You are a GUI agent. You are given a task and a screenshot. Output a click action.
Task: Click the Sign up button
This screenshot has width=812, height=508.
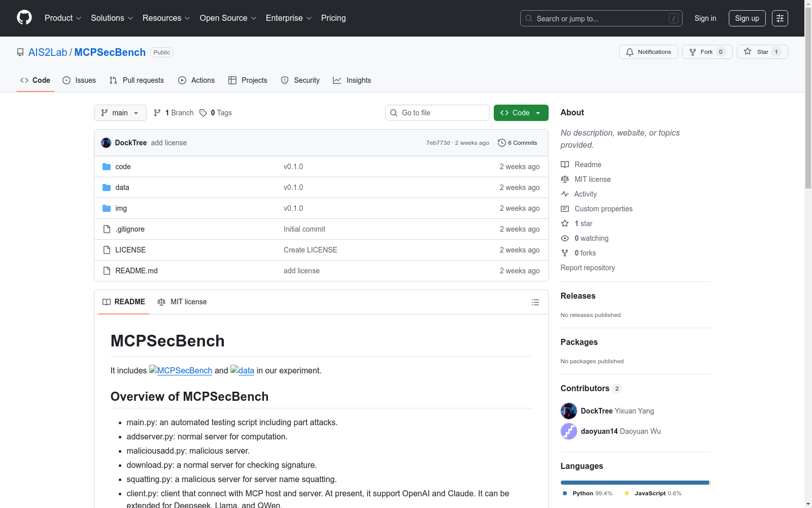coord(747,18)
